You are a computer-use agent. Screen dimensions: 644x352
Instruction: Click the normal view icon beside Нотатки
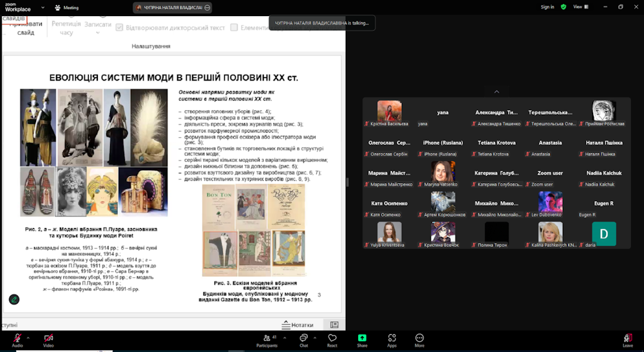pos(334,325)
